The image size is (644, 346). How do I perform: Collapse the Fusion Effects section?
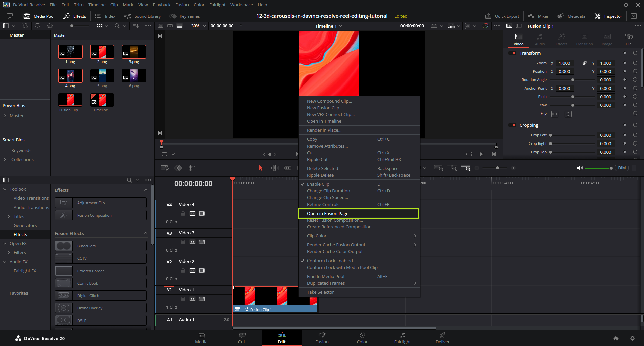tap(146, 233)
